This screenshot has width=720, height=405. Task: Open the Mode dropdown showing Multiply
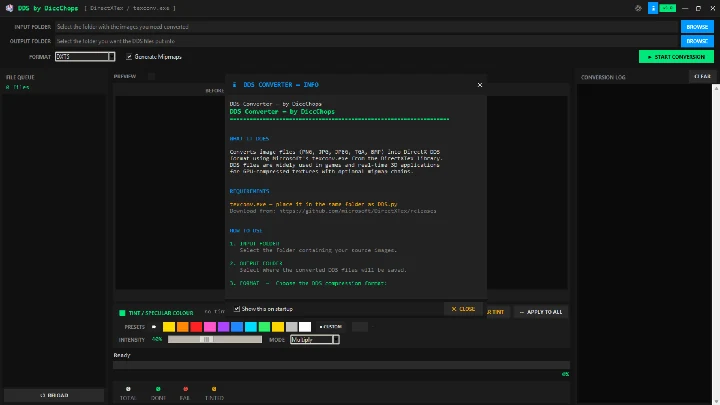315,340
